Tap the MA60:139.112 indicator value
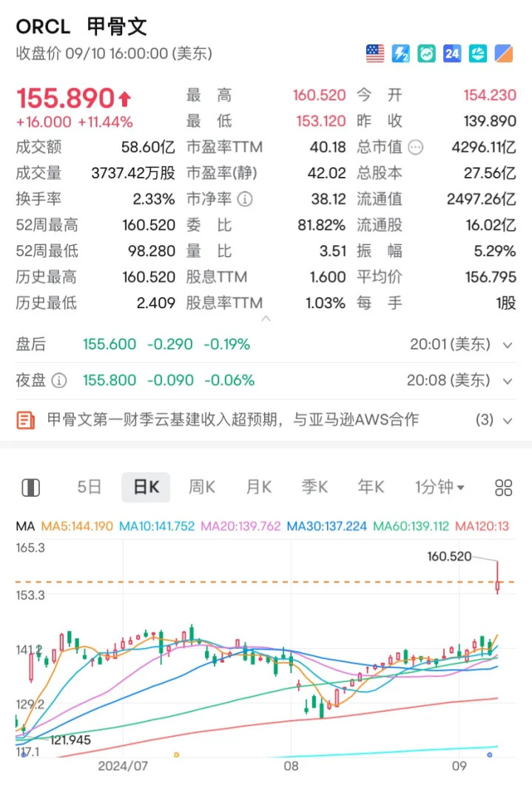Viewport: 532px width, 785px height. point(411,526)
